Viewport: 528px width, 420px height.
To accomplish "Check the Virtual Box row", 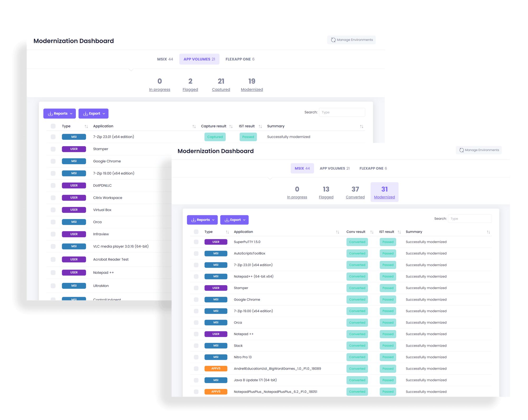I will [x=53, y=210].
